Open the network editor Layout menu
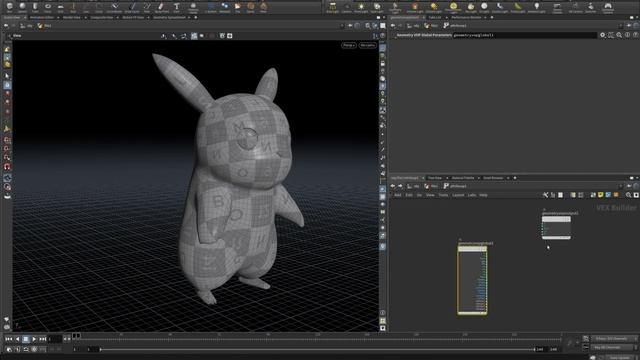640x360 pixels. 458,195
